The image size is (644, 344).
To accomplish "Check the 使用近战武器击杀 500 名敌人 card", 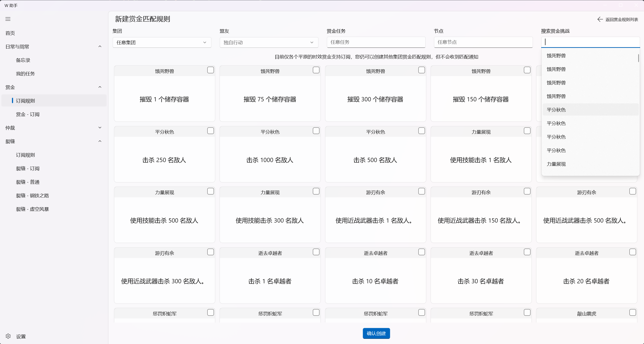I will pos(632,191).
